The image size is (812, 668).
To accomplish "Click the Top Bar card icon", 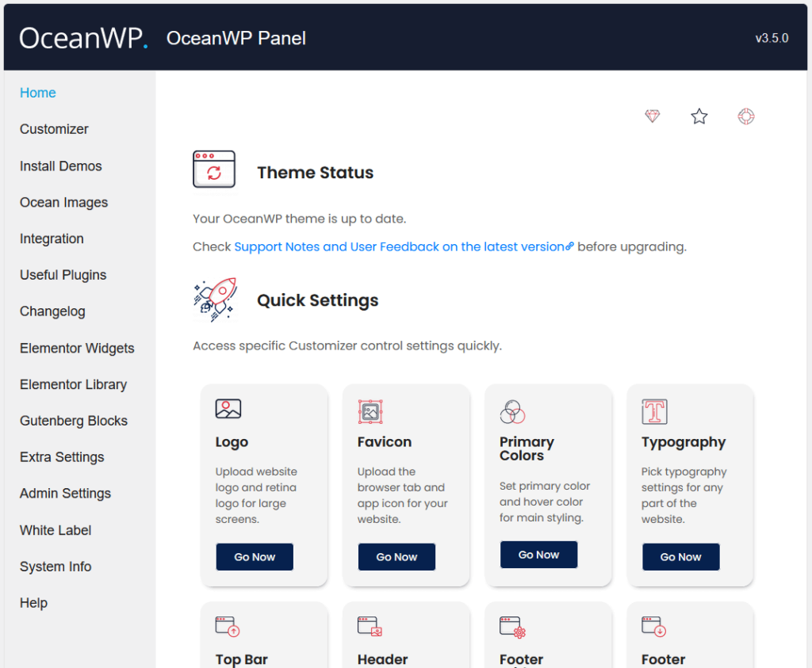I will [228, 626].
